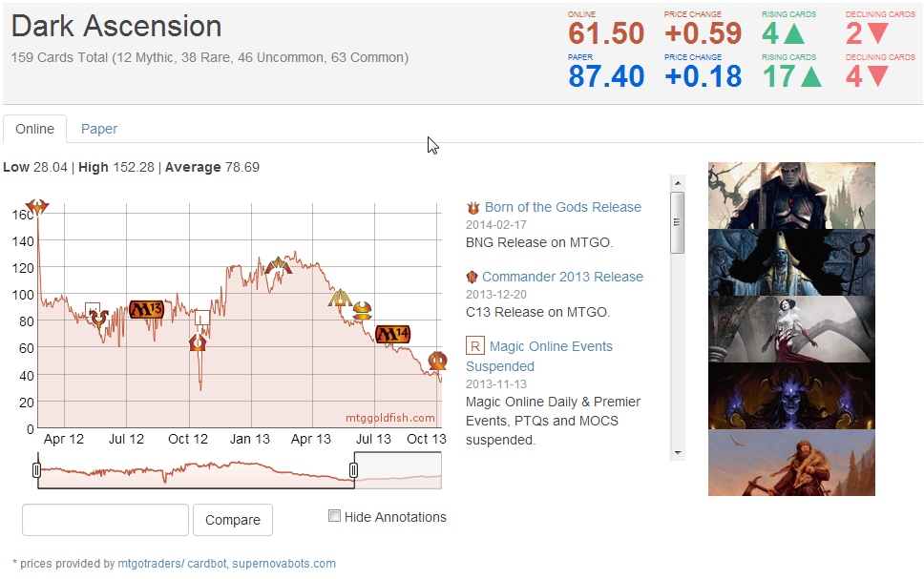
Task: Click the boxed R icon beside Magic Online Events
Action: pyautogui.click(x=474, y=345)
